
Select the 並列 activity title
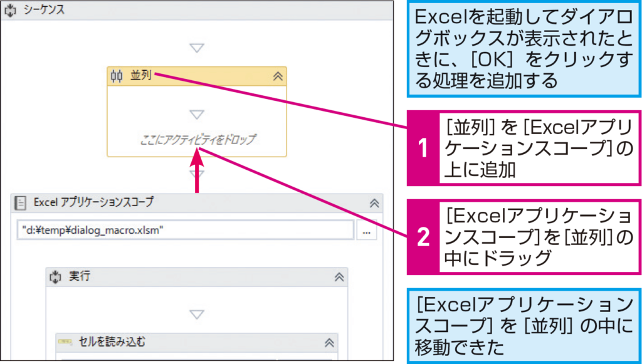(x=141, y=75)
